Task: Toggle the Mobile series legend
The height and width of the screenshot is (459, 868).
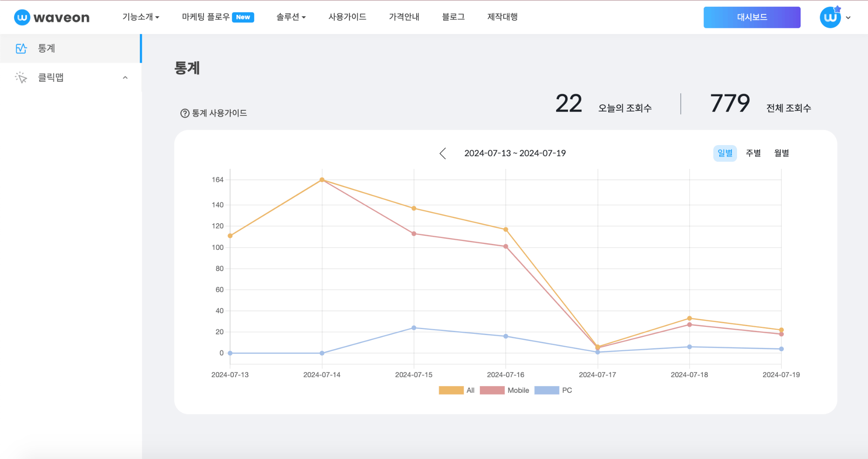Action: click(504, 390)
